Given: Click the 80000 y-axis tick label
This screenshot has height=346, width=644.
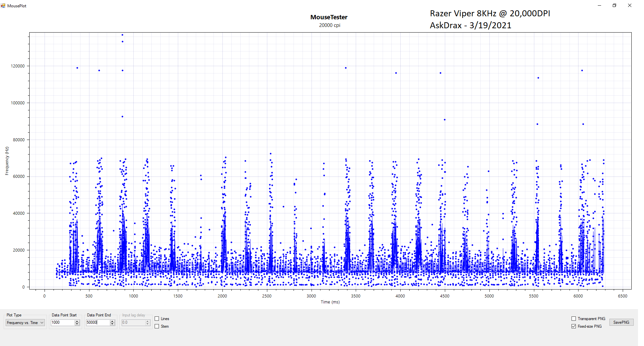Looking at the screenshot, I should pos(19,140).
